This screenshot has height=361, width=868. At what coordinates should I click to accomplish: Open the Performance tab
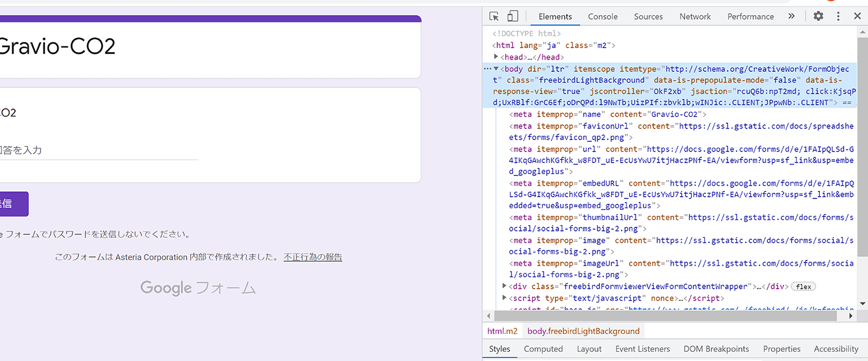(751, 17)
